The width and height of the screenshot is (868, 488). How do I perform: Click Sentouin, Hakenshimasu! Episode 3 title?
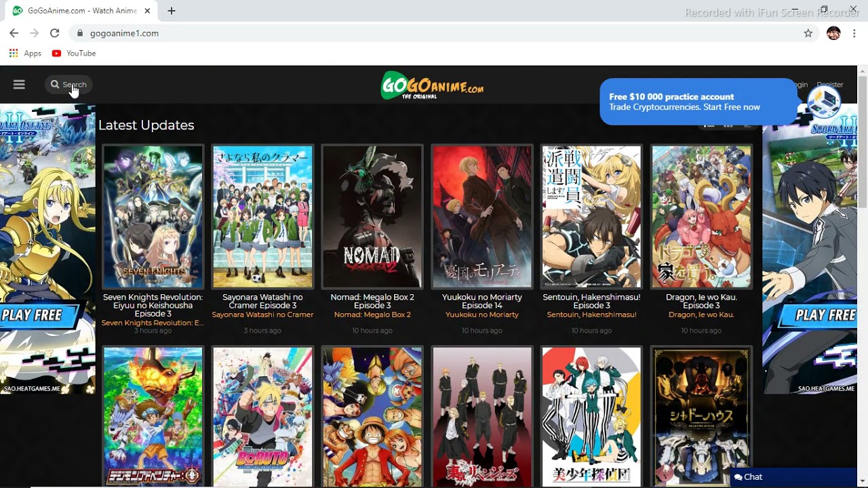[592, 301]
